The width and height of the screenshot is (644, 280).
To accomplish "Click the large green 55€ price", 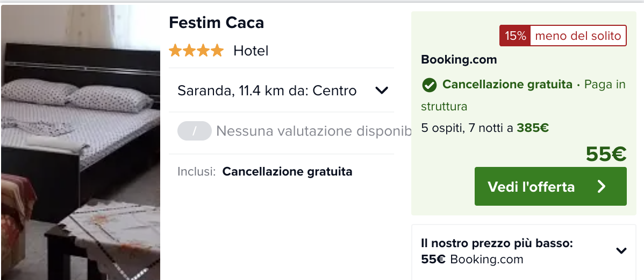I will click(606, 154).
